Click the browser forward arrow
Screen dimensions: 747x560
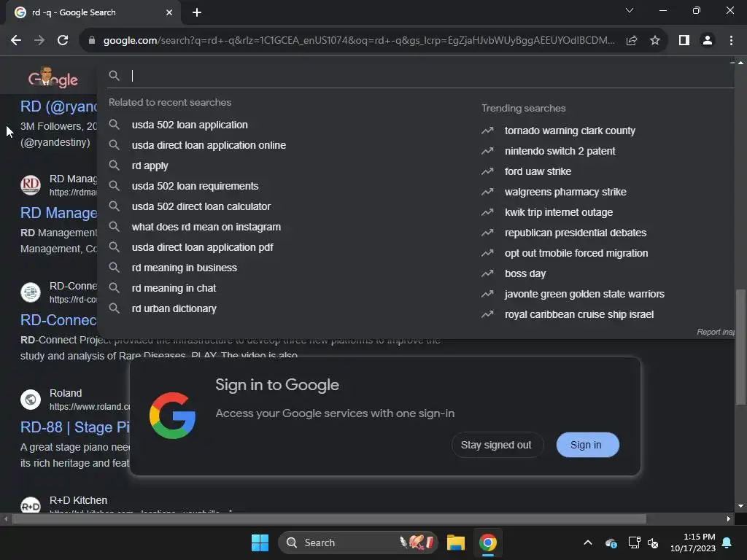(39, 41)
